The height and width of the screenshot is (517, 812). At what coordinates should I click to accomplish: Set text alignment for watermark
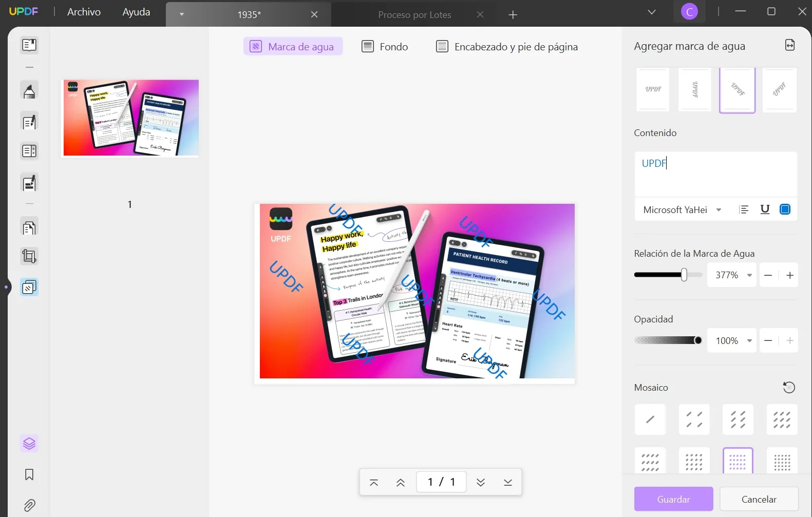click(744, 209)
